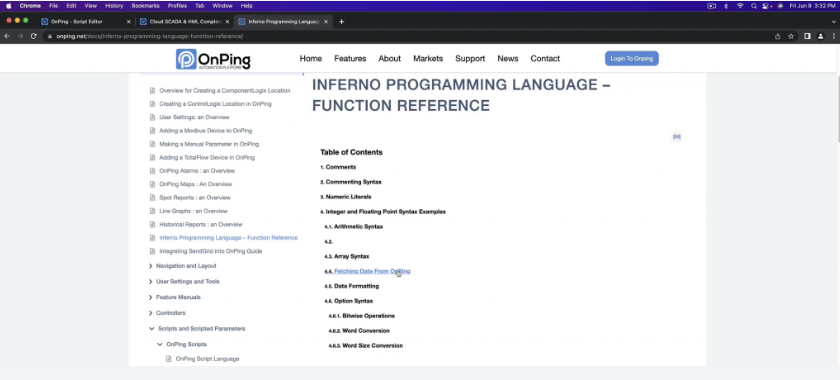Image resolution: width=840 pixels, height=380 pixels.
Task: Click the print icon above Table of Contents
Action: [677, 137]
